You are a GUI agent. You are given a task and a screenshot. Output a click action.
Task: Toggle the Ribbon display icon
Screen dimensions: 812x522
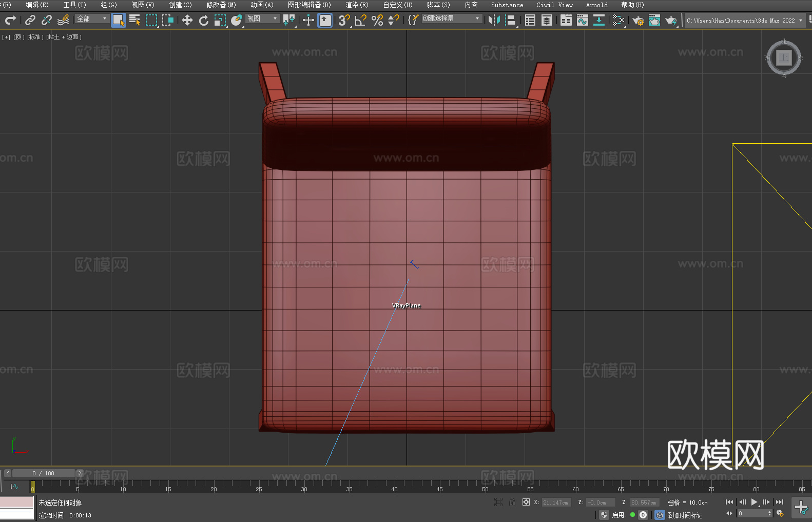pos(566,20)
